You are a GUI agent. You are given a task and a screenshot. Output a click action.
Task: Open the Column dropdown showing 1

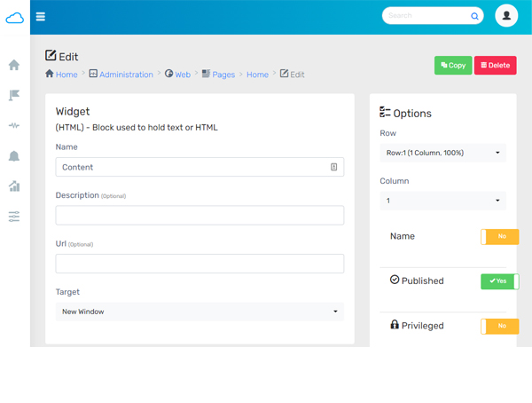point(442,201)
